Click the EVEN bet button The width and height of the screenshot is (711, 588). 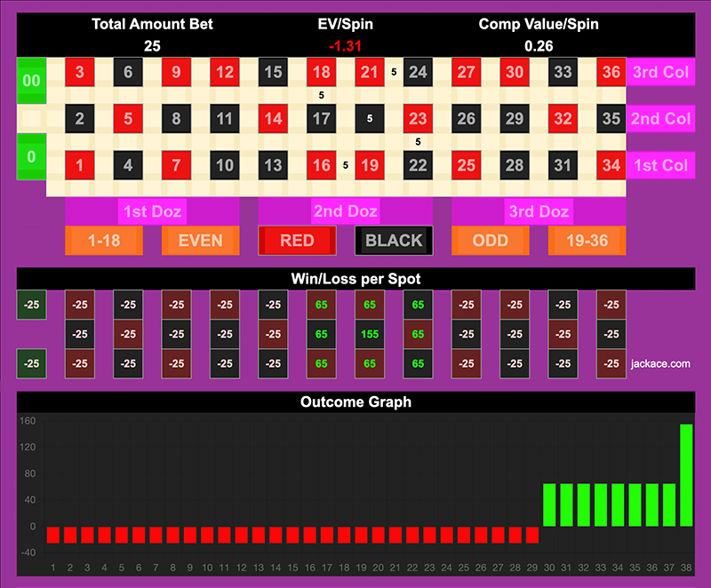coord(200,241)
